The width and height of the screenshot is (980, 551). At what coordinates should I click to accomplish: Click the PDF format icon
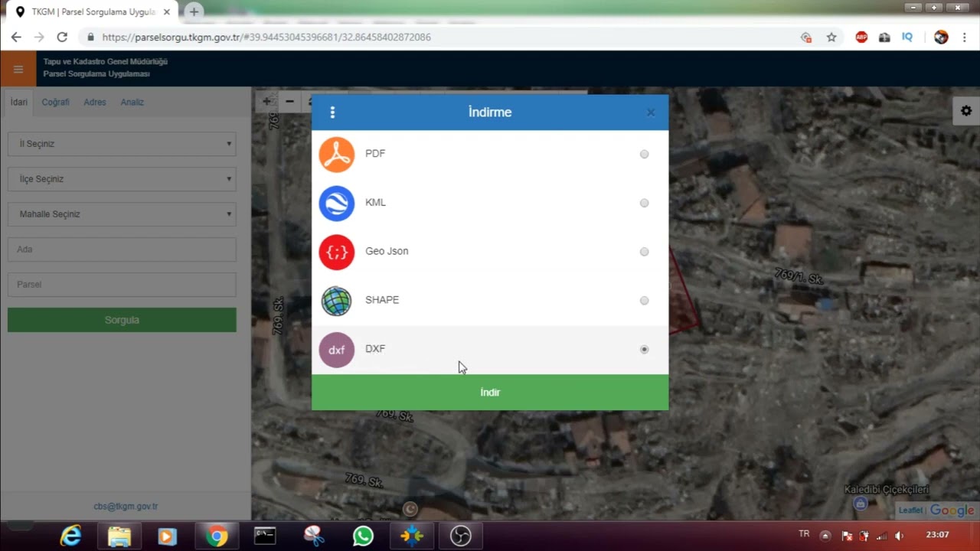click(x=336, y=155)
